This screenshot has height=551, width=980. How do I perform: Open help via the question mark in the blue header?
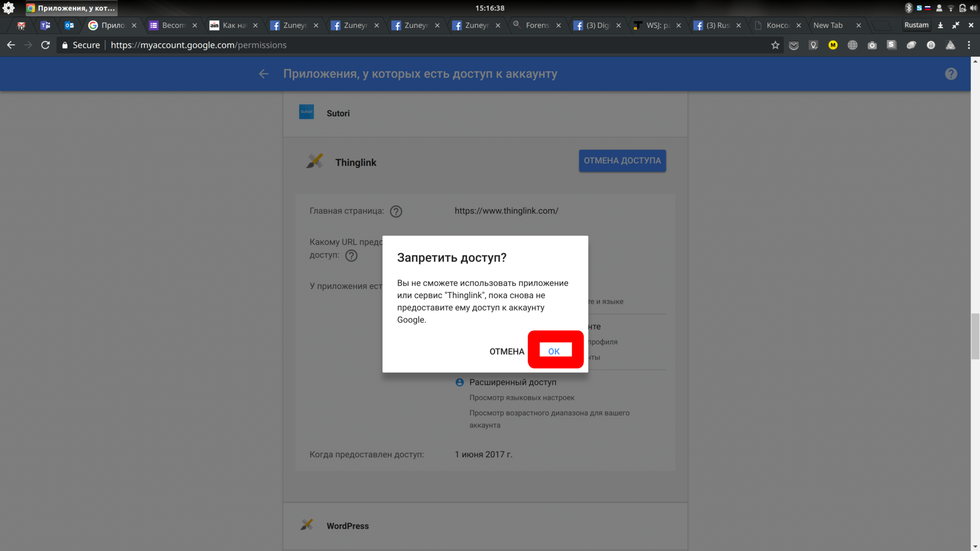pos(951,74)
